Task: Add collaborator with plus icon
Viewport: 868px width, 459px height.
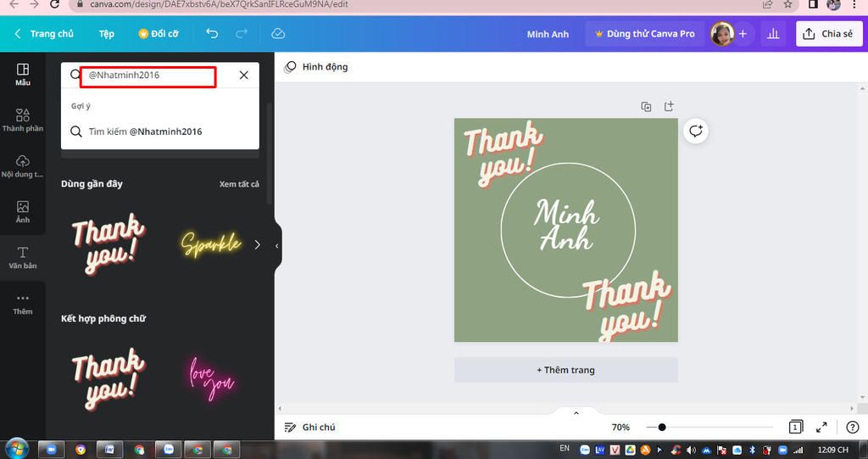Action: coord(743,34)
